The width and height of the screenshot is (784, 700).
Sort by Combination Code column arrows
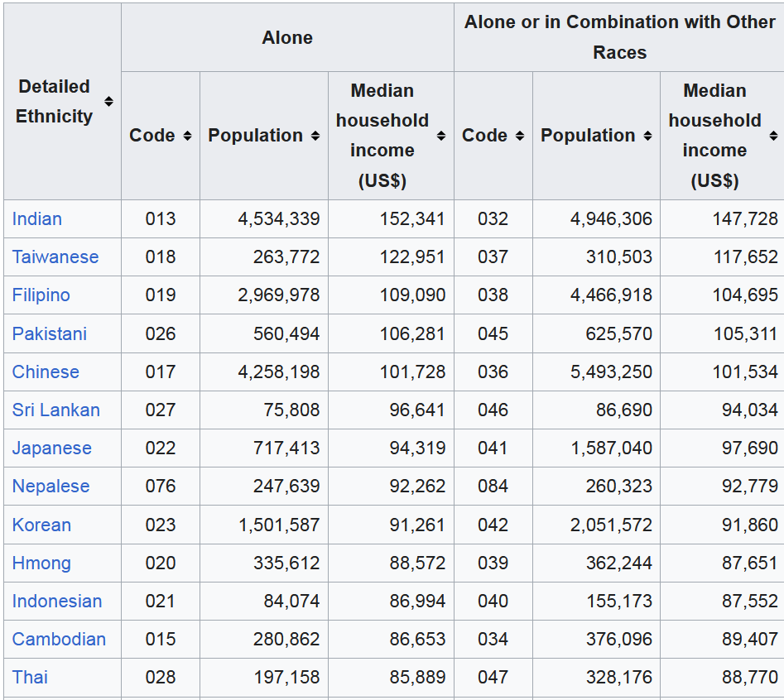click(520, 136)
